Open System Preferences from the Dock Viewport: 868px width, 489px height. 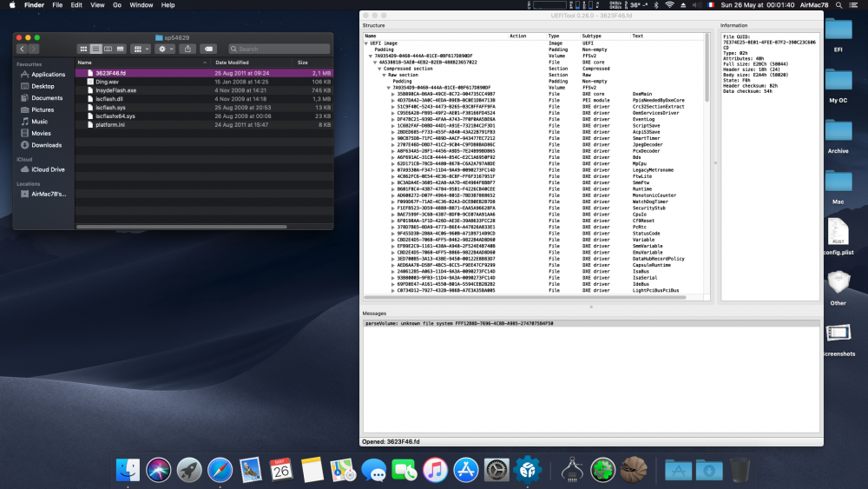pyautogui.click(x=497, y=470)
